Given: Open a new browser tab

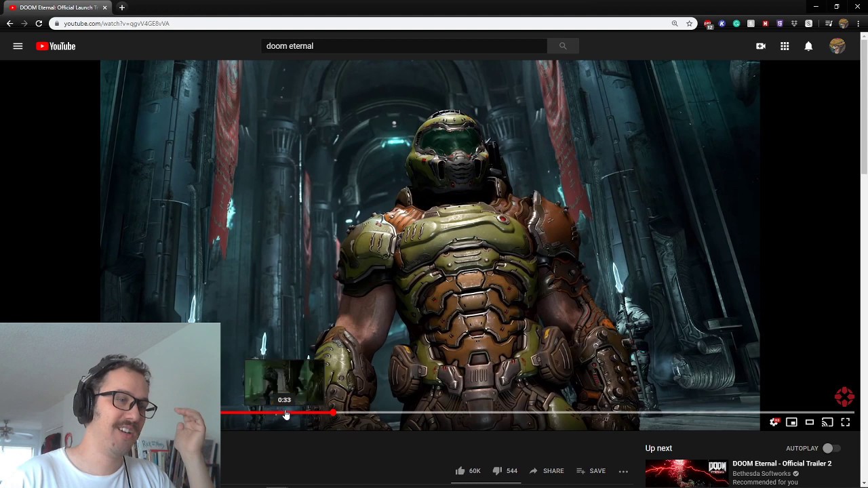Looking at the screenshot, I should [121, 7].
